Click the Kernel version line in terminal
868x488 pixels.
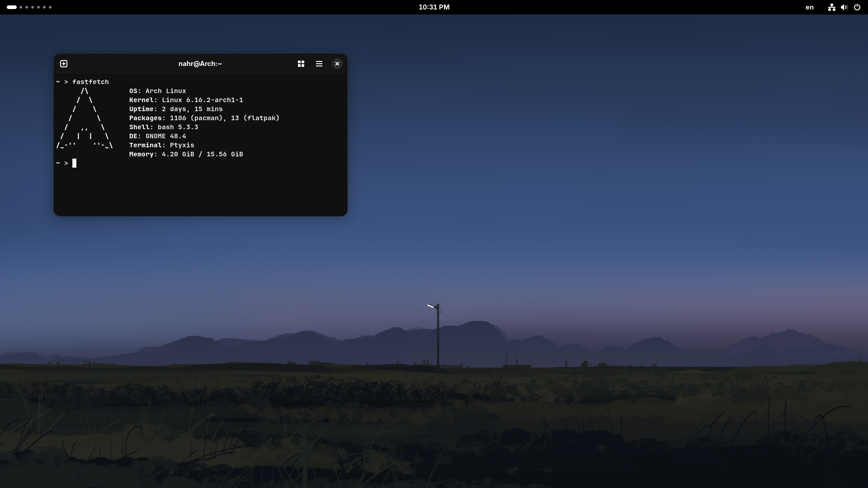(x=186, y=100)
